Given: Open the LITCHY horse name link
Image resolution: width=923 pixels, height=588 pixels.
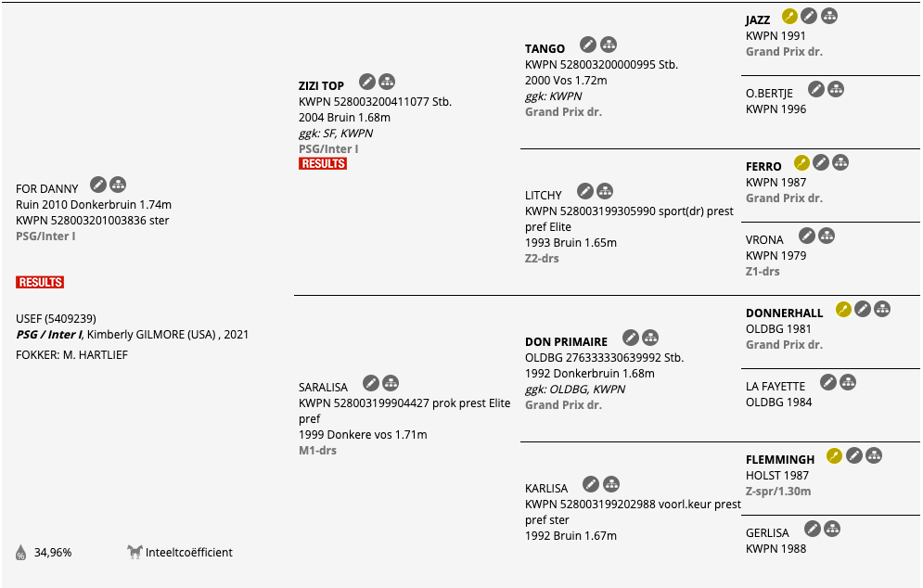Looking at the screenshot, I should point(544,196).
